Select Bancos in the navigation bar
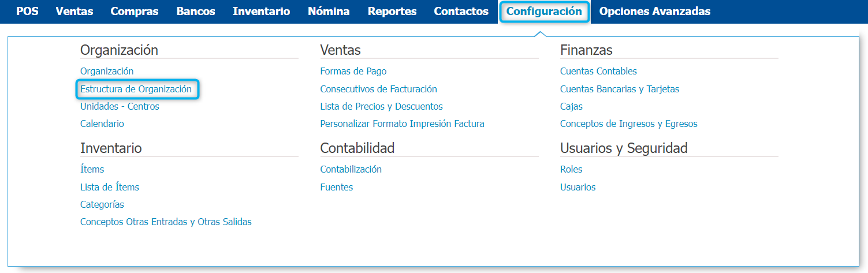868x273 pixels. 196,12
